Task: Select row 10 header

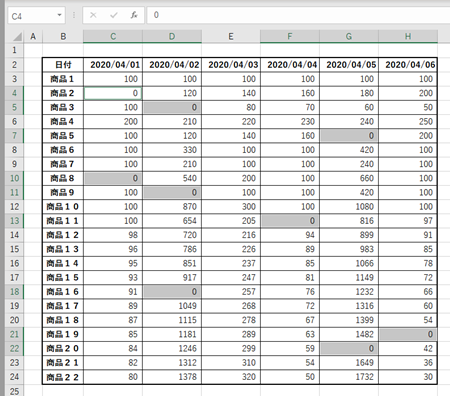Action: (x=14, y=178)
